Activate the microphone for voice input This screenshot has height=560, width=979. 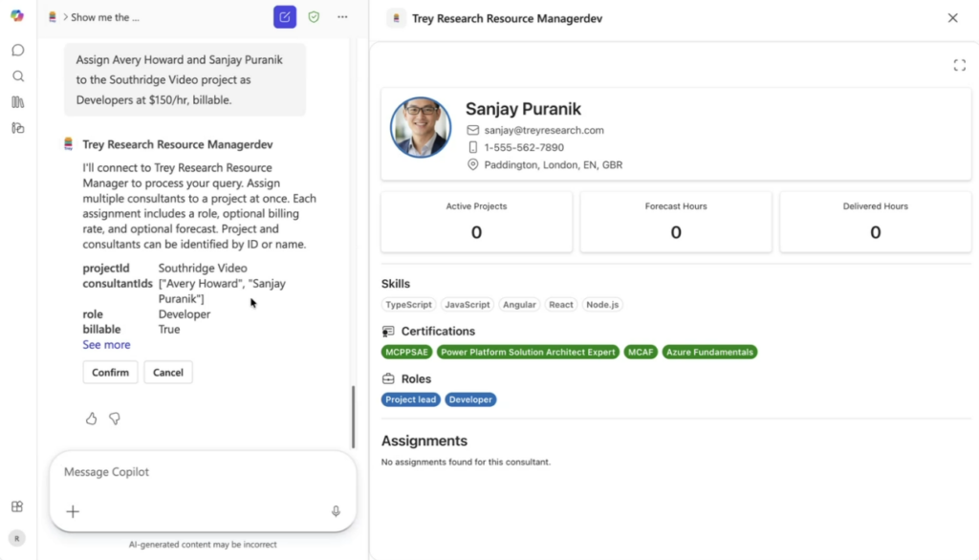tap(336, 511)
